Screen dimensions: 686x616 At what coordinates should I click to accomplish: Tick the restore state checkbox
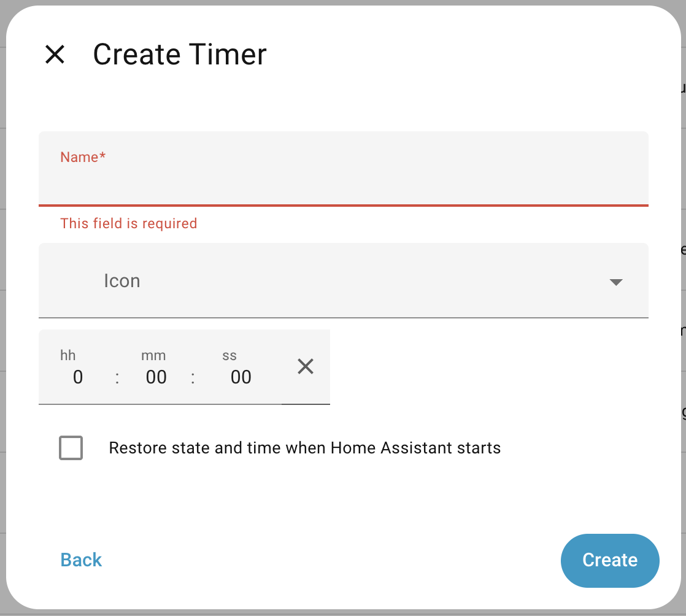click(x=71, y=448)
